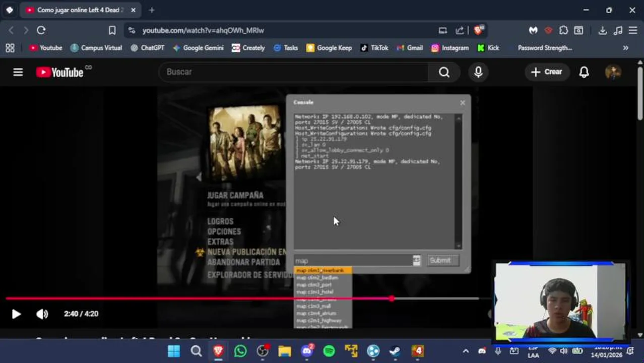Screen dimensions: 644x363
Task: Open the extensions puzzle icon
Action: (x=563, y=30)
